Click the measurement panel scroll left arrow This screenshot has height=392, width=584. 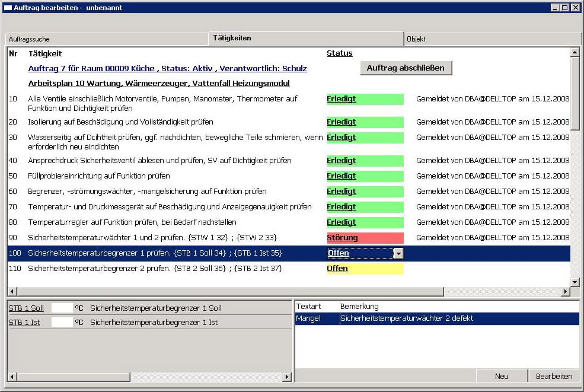coord(12,377)
